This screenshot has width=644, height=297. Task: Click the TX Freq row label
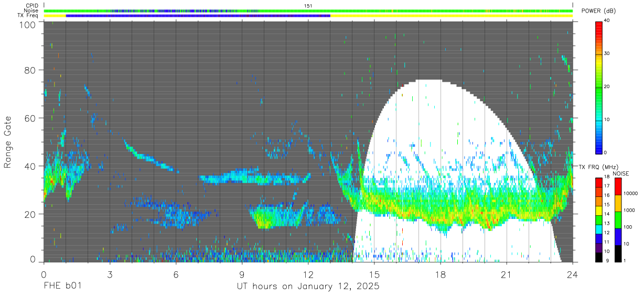(28, 15)
